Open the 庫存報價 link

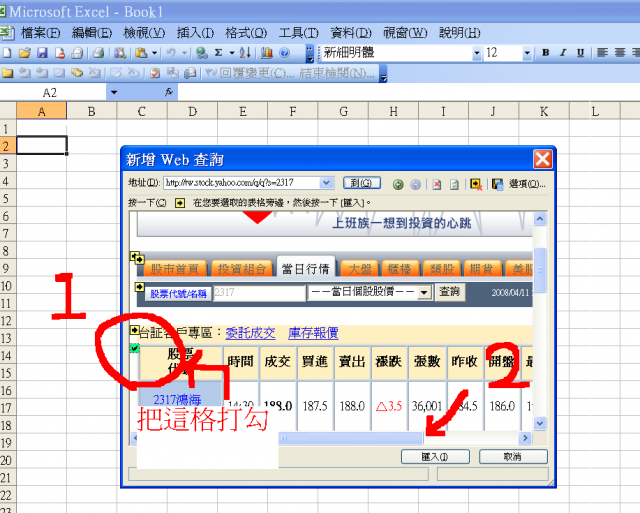tap(313, 333)
